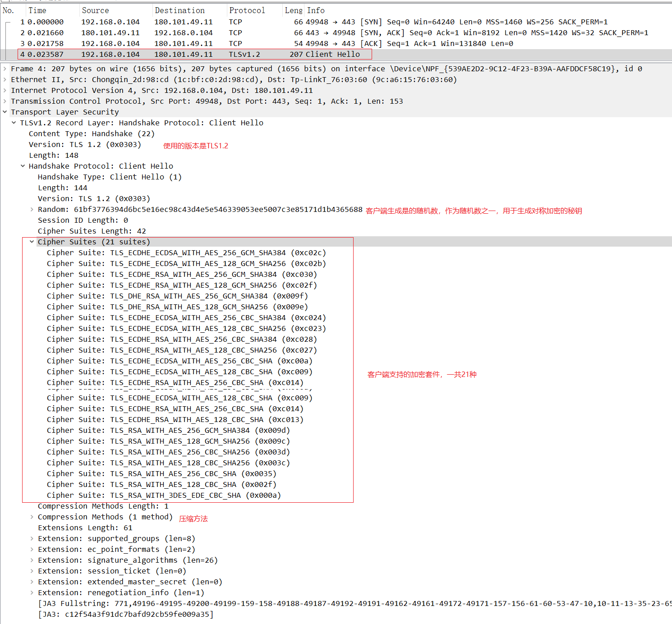Collapse the Cipher Suites (21 suites) list

click(32, 242)
